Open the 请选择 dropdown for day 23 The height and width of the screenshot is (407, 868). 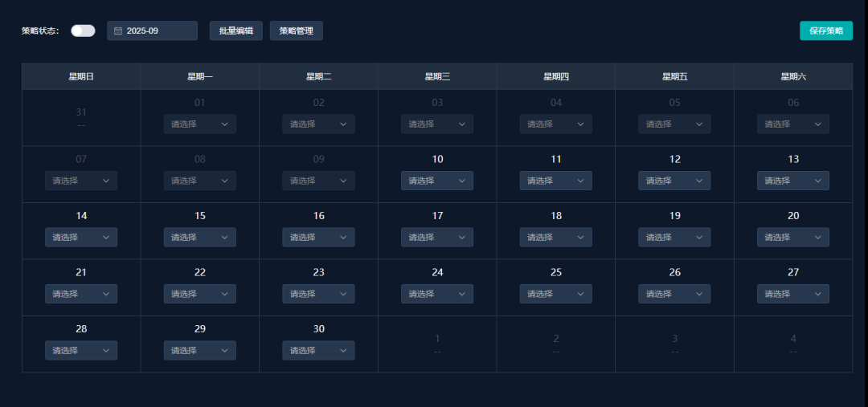point(319,294)
